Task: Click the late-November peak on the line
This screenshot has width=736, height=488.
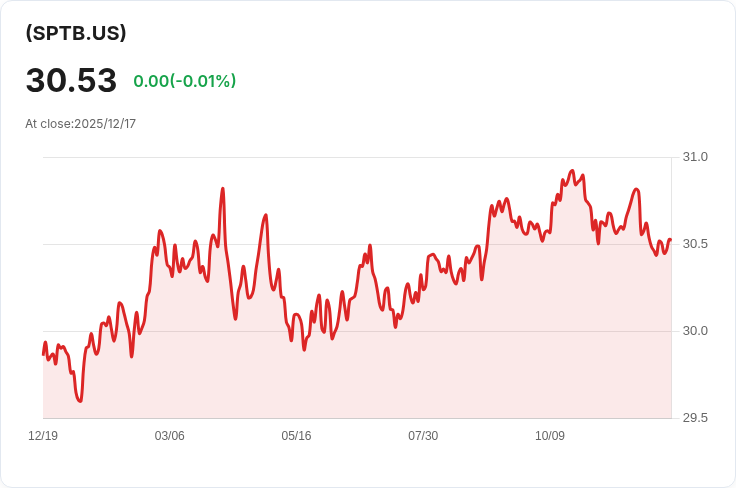Action: click(636, 190)
